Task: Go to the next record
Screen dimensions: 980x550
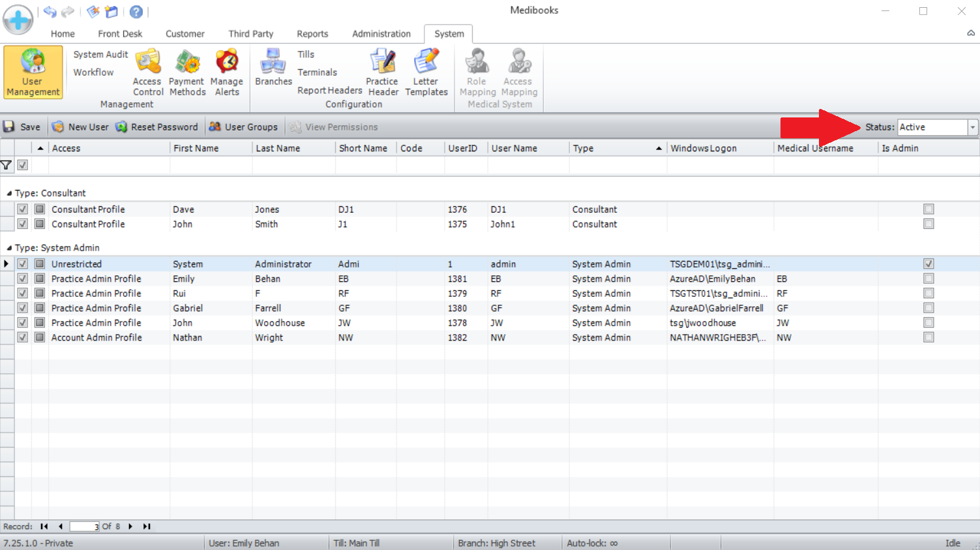Action: tap(130, 527)
